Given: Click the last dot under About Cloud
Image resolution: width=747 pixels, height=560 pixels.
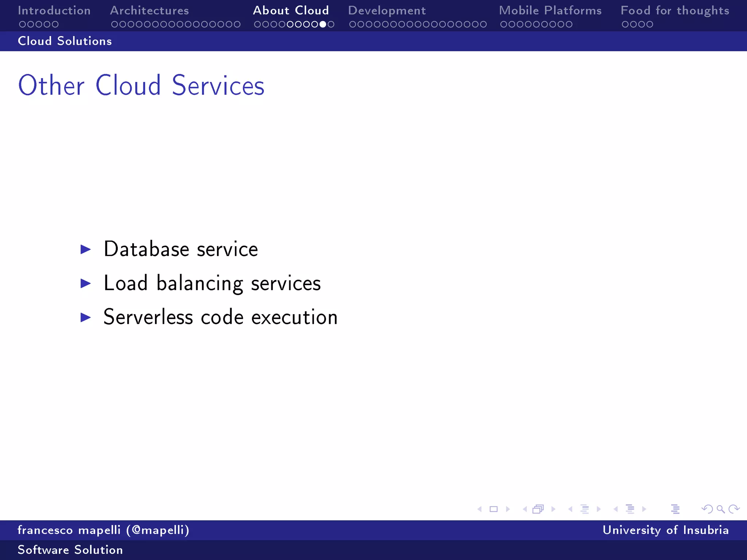Looking at the screenshot, I should point(331,24).
